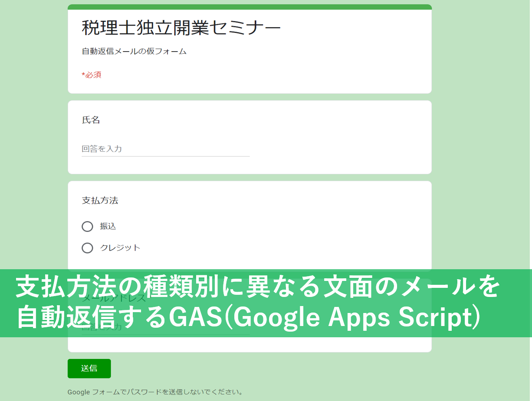
Task: Click the 氏名 question label
Action: pyautogui.click(x=91, y=120)
